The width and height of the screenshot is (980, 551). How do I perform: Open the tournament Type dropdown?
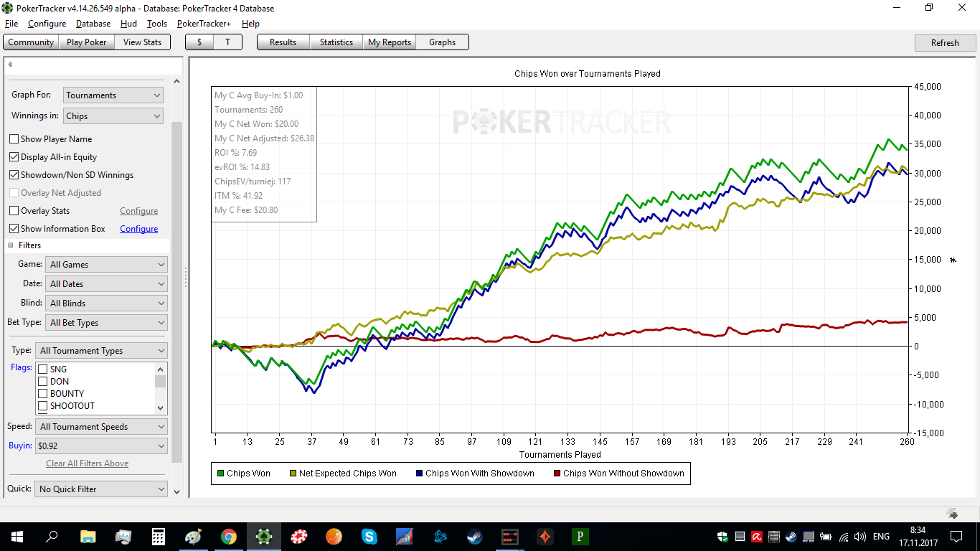[101, 351]
